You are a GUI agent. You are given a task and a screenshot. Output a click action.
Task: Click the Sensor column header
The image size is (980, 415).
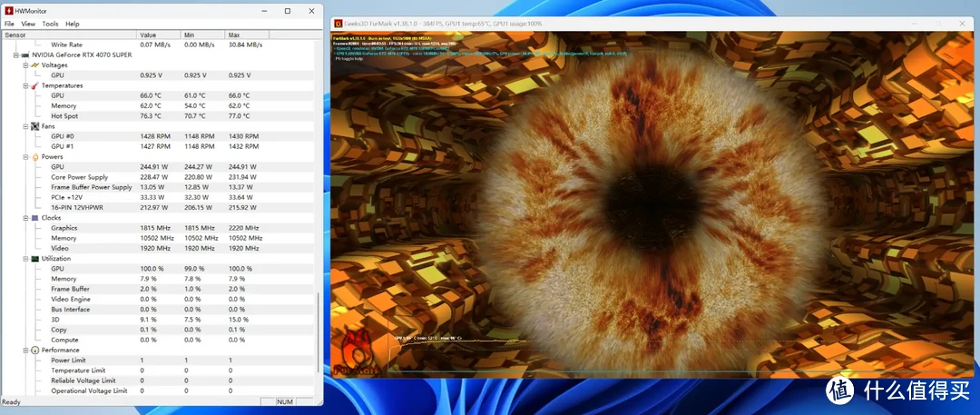[x=69, y=35]
